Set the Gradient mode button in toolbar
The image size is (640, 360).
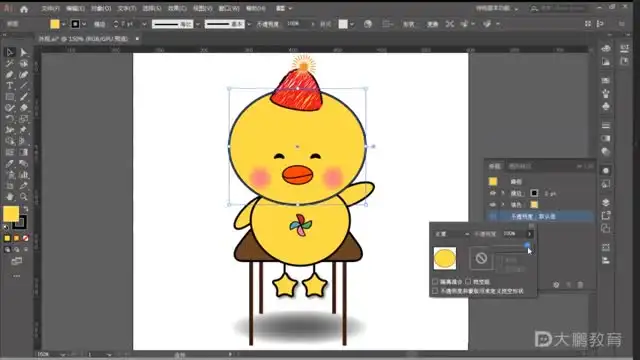(16, 238)
